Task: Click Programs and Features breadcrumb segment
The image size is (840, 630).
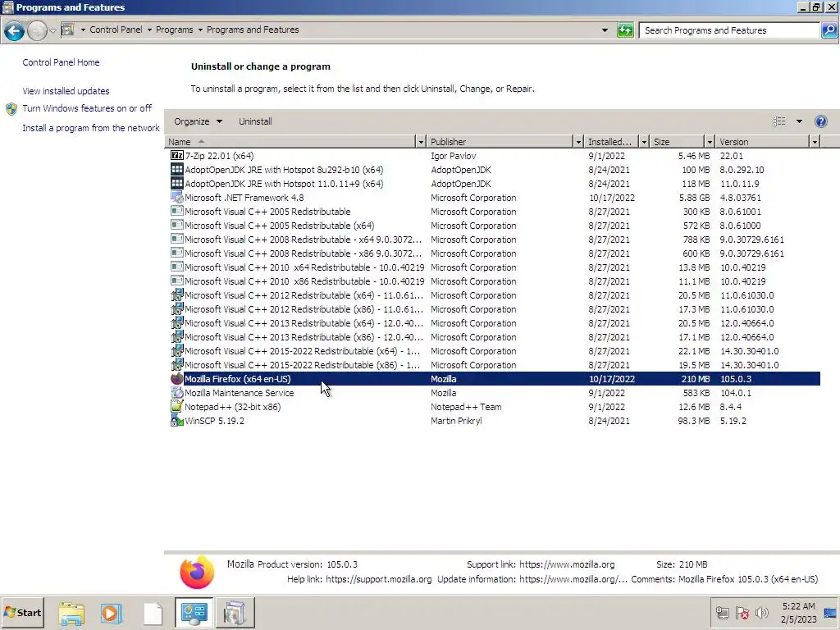Action: (253, 30)
